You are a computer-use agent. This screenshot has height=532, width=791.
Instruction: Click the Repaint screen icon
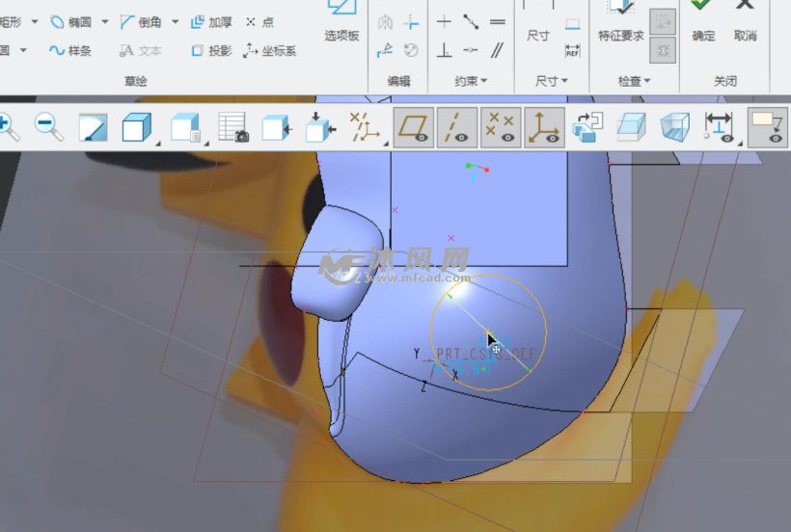click(94, 127)
